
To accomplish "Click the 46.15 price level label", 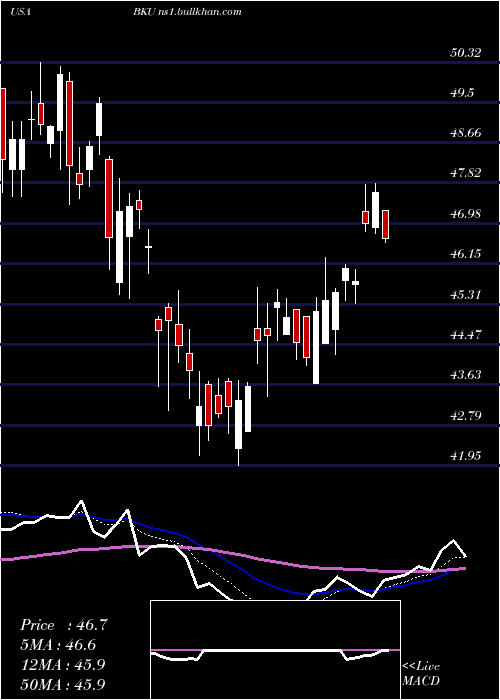I will click(466, 254).
